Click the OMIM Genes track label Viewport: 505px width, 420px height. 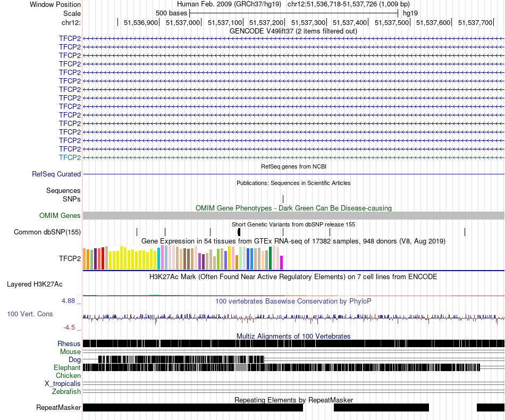click(60, 215)
